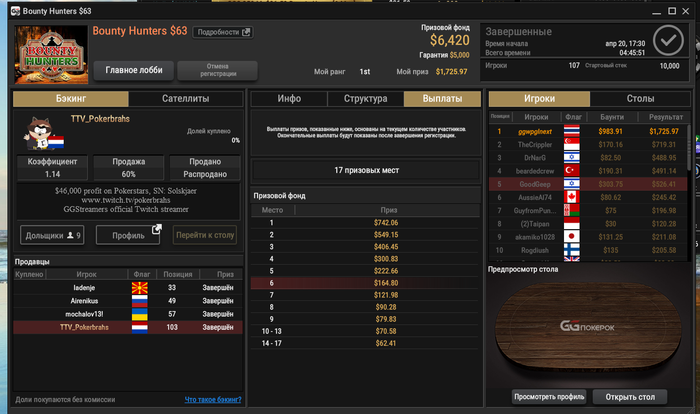Switch to the Бэкинг tab

coord(71,99)
